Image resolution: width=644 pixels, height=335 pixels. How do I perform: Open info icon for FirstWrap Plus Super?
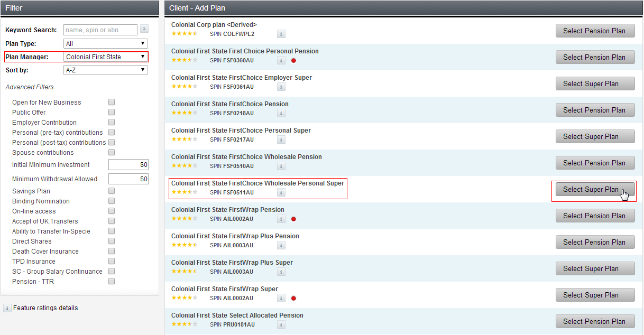tap(281, 272)
